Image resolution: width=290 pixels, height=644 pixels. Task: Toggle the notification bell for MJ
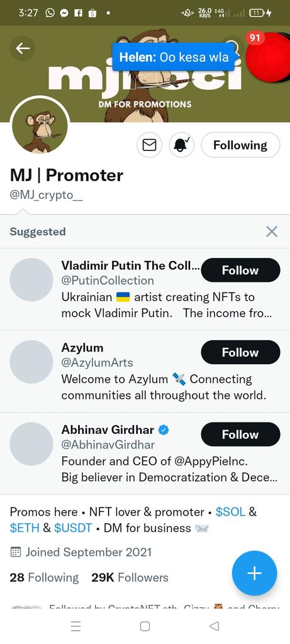tap(182, 145)
